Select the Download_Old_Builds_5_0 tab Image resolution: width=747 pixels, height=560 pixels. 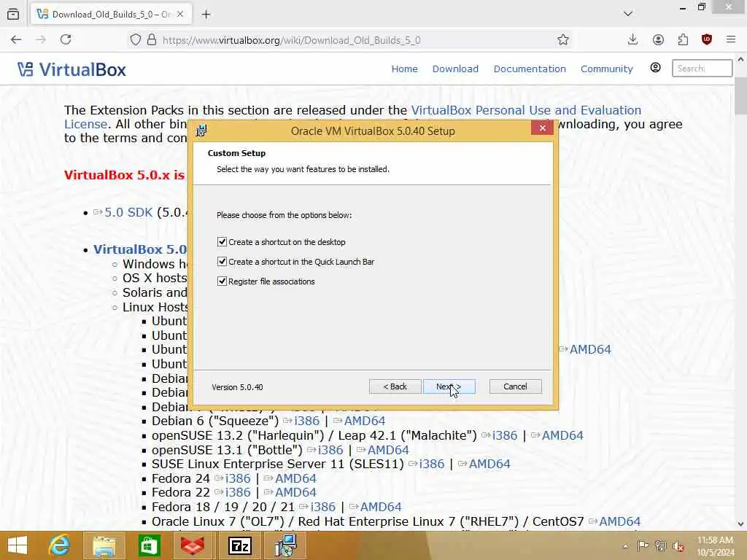(112, 15)
